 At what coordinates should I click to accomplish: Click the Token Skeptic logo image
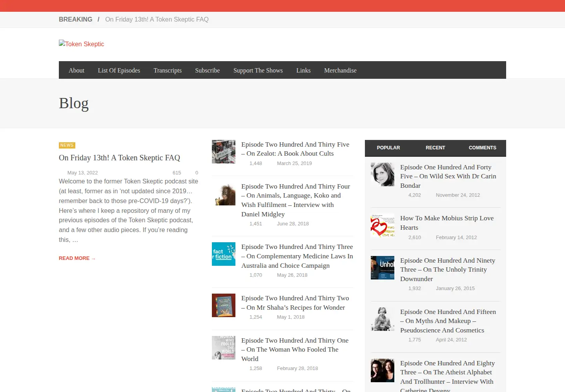coord(82,44)
